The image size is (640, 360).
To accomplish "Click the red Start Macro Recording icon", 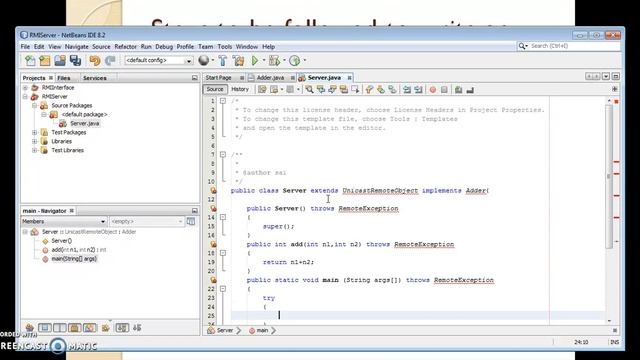I will (x=433, y=89).
